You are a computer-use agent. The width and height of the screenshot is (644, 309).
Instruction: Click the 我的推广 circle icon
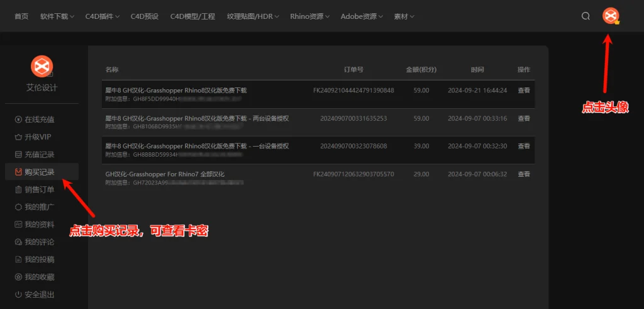[x=18, y=207]
